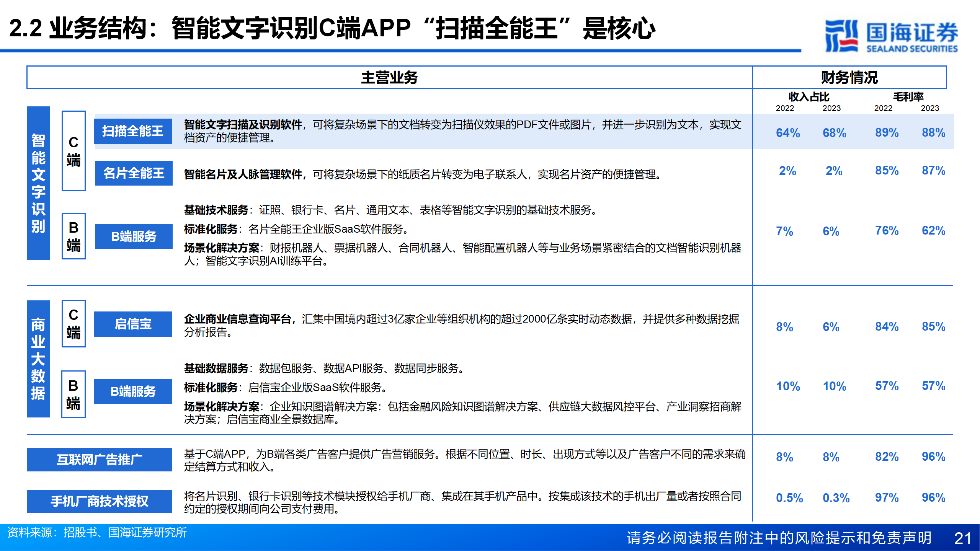Select the 互联网广告推广 label

(99, 460)
